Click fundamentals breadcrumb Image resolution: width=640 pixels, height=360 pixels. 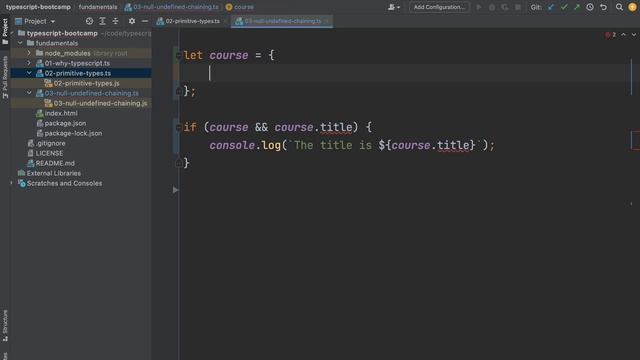click(x=98, y=7)
